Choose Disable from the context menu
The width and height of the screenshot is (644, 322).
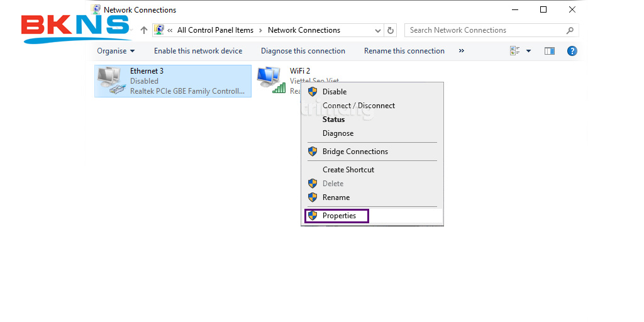point(334,92)
